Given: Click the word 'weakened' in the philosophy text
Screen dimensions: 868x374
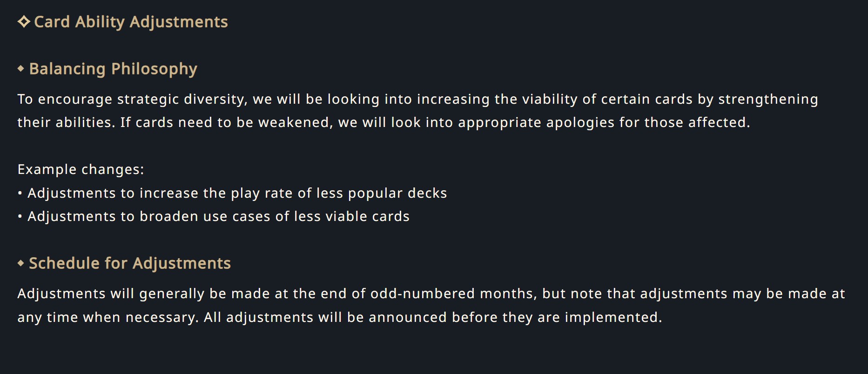Looking at the screenshot, I should point(296,122).
